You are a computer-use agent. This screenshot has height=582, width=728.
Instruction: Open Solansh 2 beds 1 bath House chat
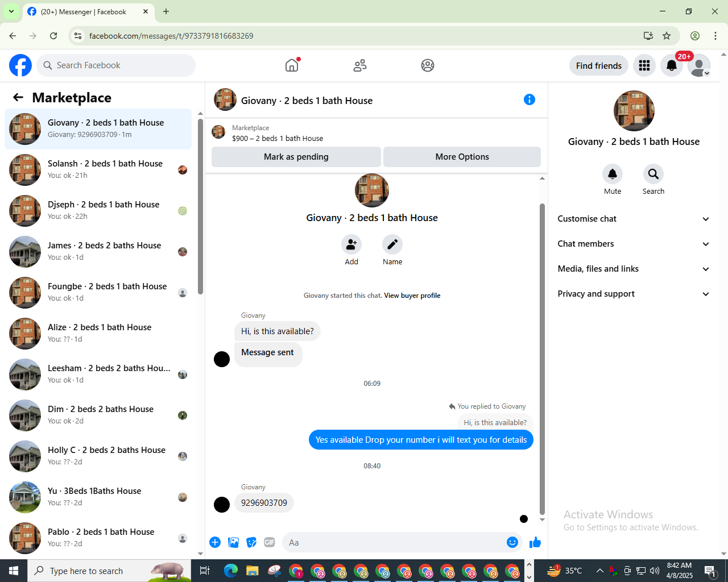[x=98, y=170]
